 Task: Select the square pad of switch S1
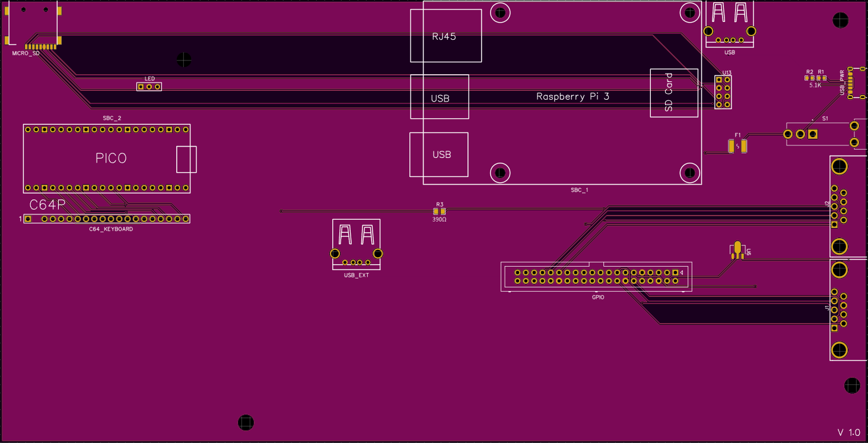(x=813, y=135)
